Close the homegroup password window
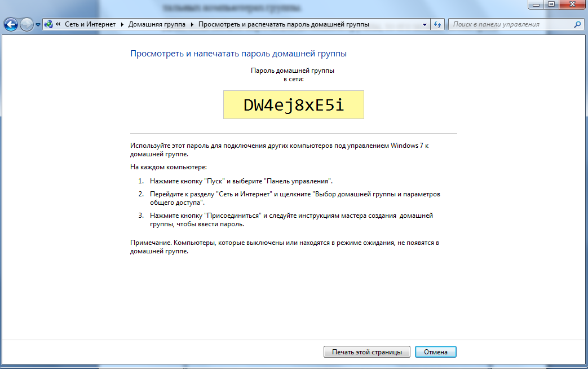 572,5
